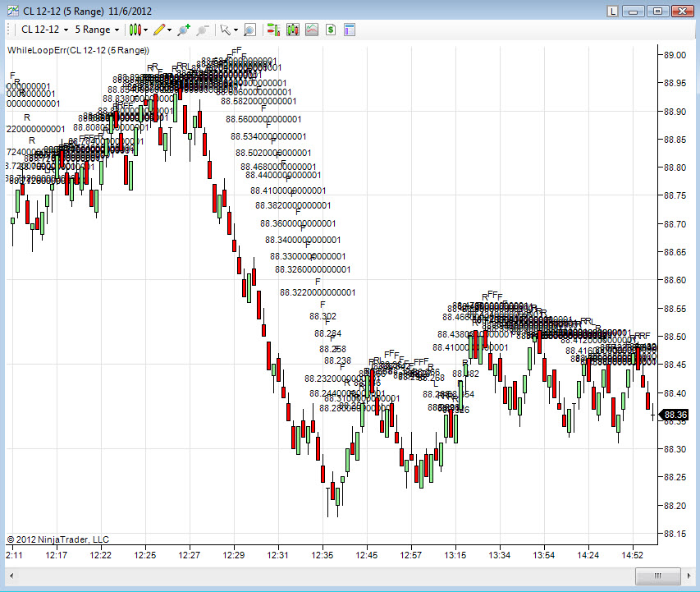Select the pencil drawing tools icon

coord(159,30)
